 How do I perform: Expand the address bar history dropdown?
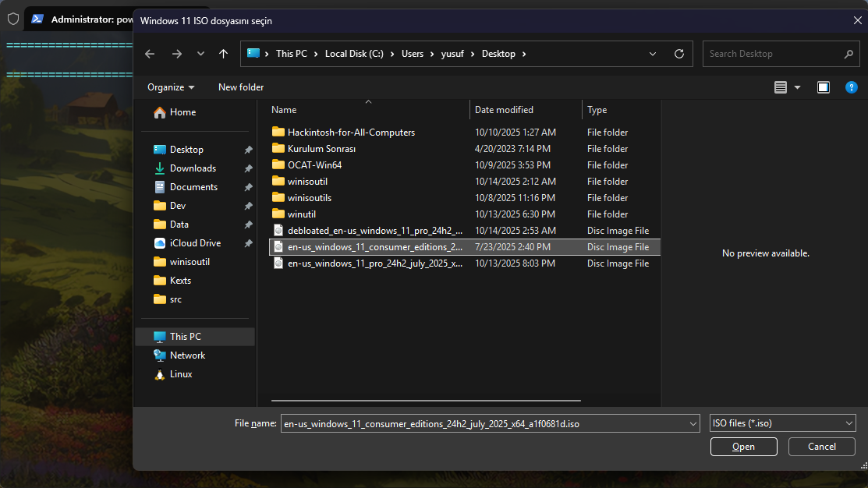653,54
